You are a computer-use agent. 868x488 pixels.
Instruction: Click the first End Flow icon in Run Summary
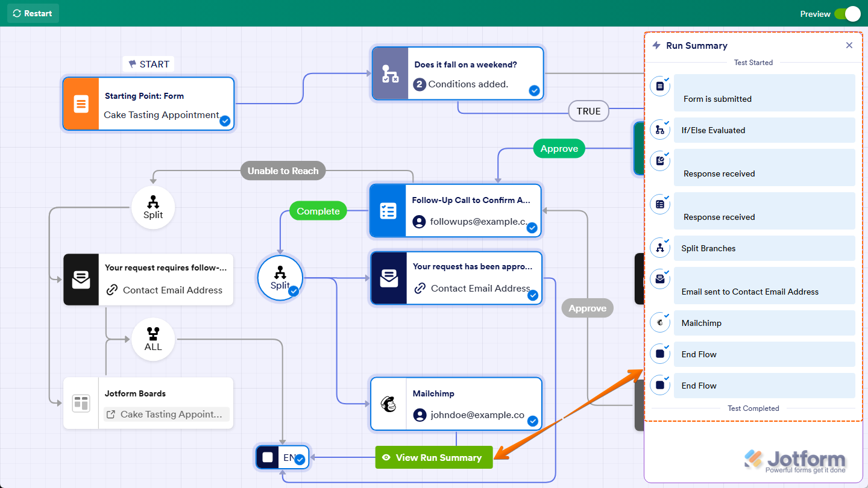tap(659, 354)
